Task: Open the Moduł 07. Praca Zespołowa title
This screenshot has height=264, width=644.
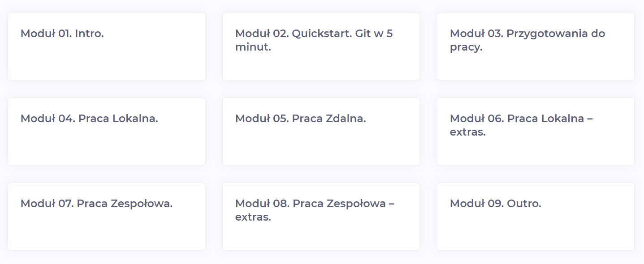Action: (x=96, y=204)
